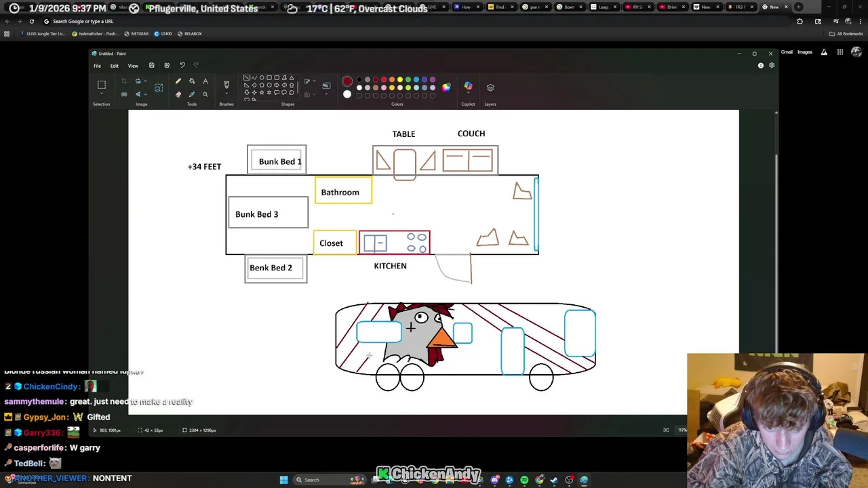Viewport: 868px width, 488px height.
Task: Open the BELABOX bookmark
Action: pyautogui.click(x=189, y=33)
